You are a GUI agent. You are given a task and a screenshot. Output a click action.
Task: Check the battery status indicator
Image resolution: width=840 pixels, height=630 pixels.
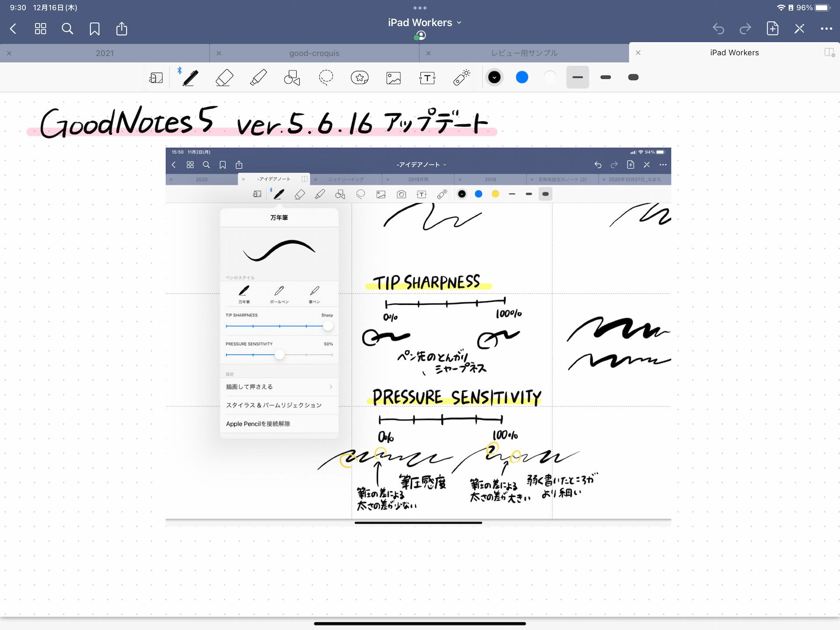[x=823, y=7]
